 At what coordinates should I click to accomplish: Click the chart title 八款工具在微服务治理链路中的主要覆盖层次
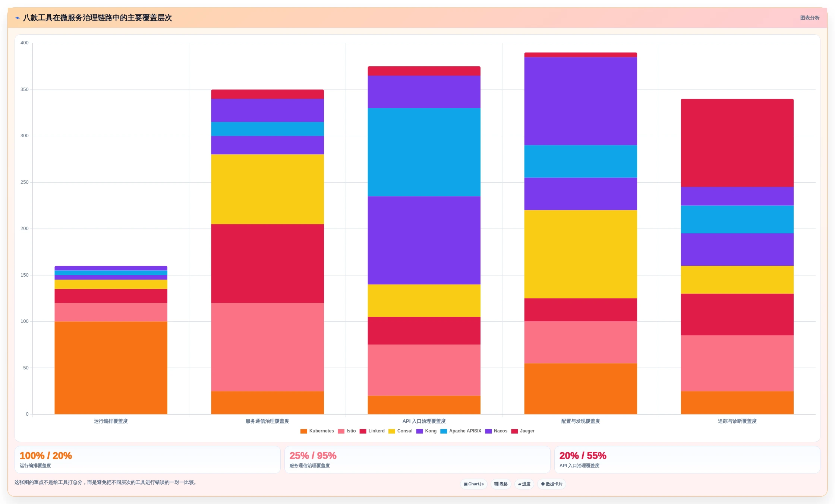98,18
